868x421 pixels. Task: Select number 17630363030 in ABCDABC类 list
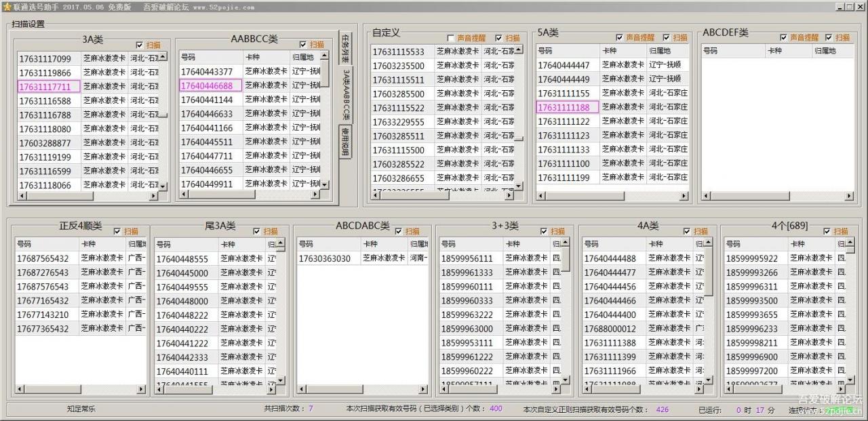click(x=328, y=258)
